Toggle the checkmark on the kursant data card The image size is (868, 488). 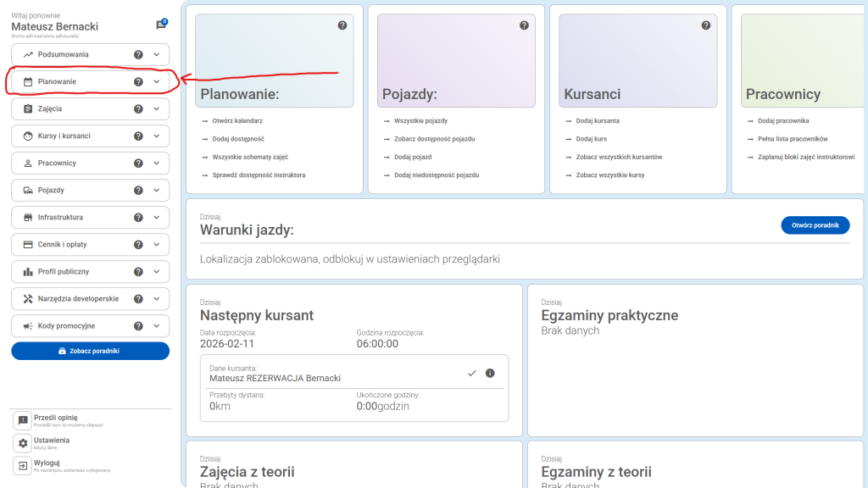pyautogui.click(x=471, y=373)
